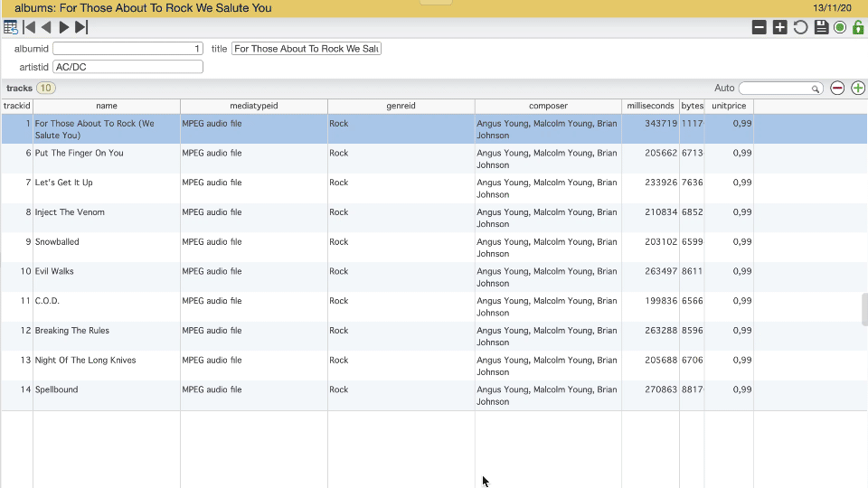Click milliseconds value 233926
868x488 pixels.
(x=661, y=183)
